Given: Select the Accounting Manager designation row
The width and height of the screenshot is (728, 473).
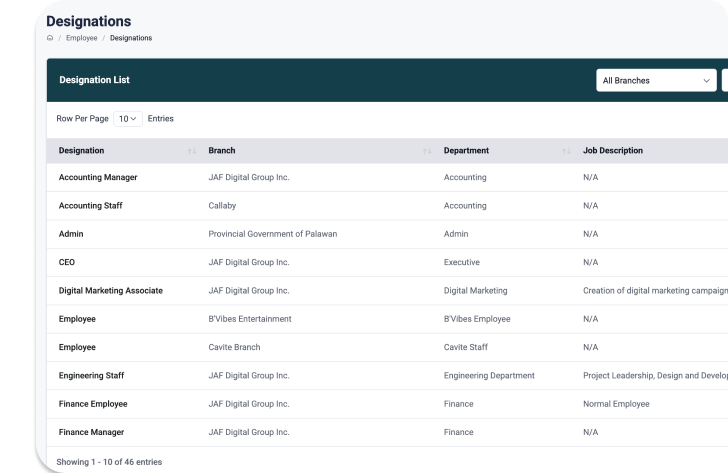Looking at the screenshot, I should (x=98, y=177).
